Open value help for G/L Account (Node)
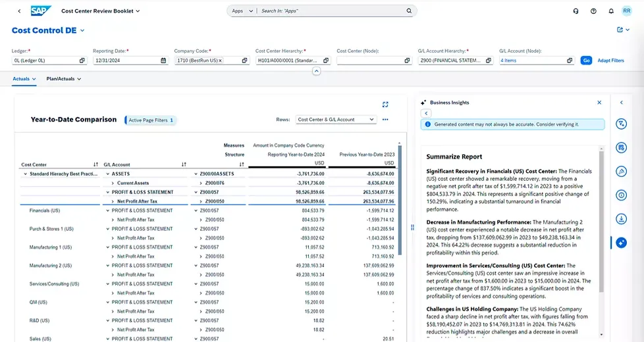Screen dimensions: 644x342 pyautogui.click(x=570, y=61)
